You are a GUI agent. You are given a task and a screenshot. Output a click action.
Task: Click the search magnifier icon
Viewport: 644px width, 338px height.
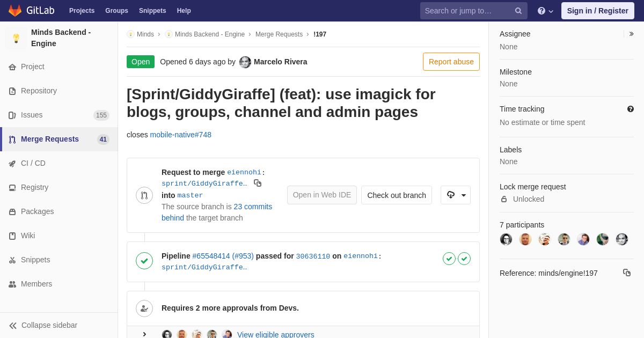pyautogui.click(x=518, y=11)
